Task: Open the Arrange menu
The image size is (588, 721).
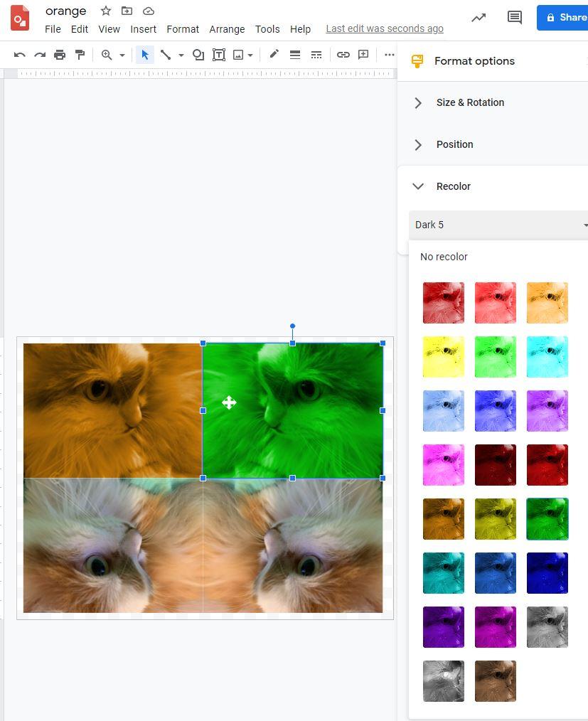Action: coord(227,29)
